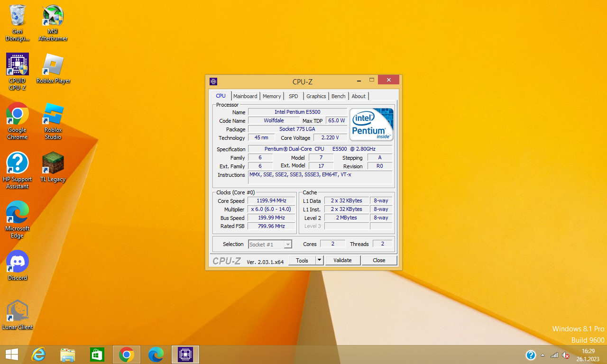
Task: Switch to the Mainboard tab
Action: pyautogui.click(x=245, y=96)
